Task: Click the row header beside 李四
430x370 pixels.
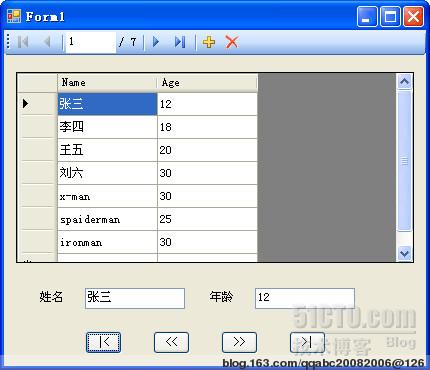Action: point(37,127)
